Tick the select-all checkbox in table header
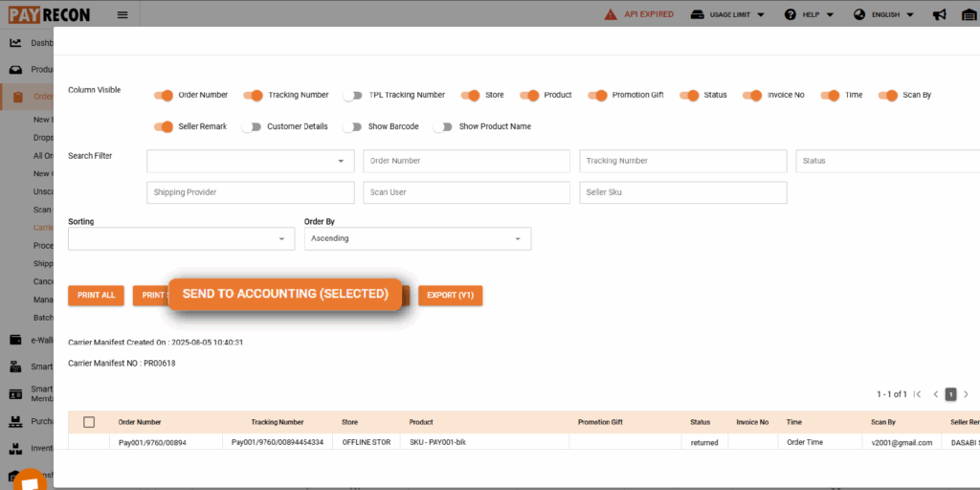980x490 pixels. coord(89,422)
